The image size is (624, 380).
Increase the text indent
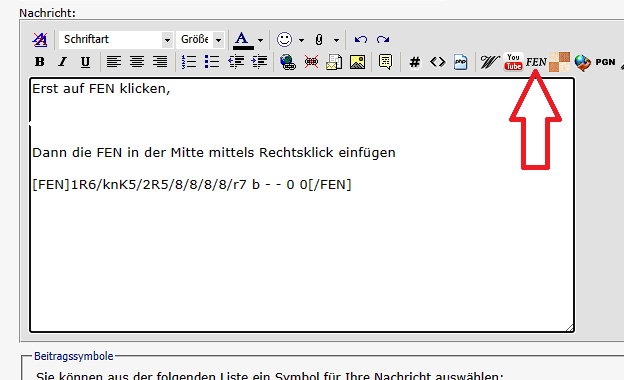tap(259, 62)
